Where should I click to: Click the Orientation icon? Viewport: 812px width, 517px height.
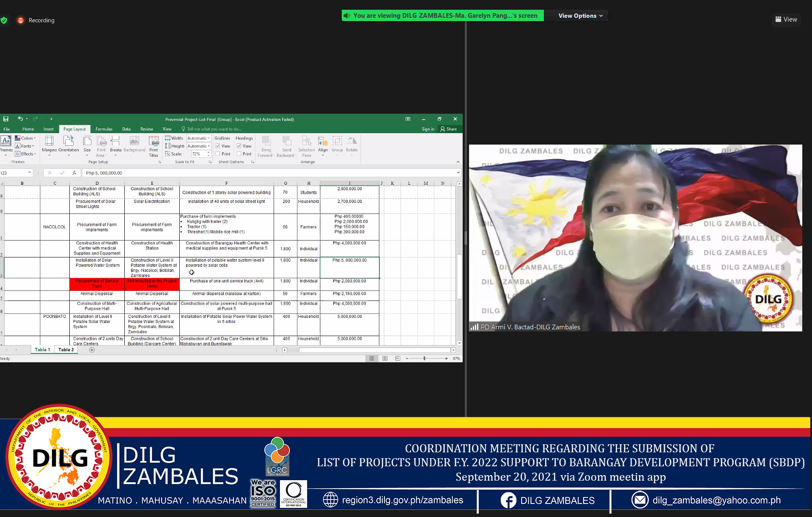pos(69,141)
